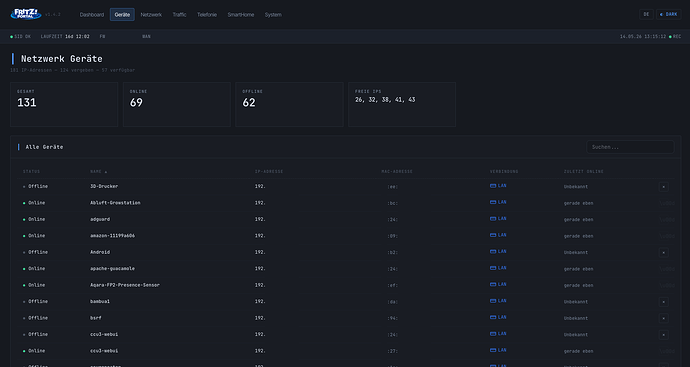Click the timestamp 14.05.26 13:15:12
Image resolution: width=690 pixels, height=367 pixels.
[643, 37]
